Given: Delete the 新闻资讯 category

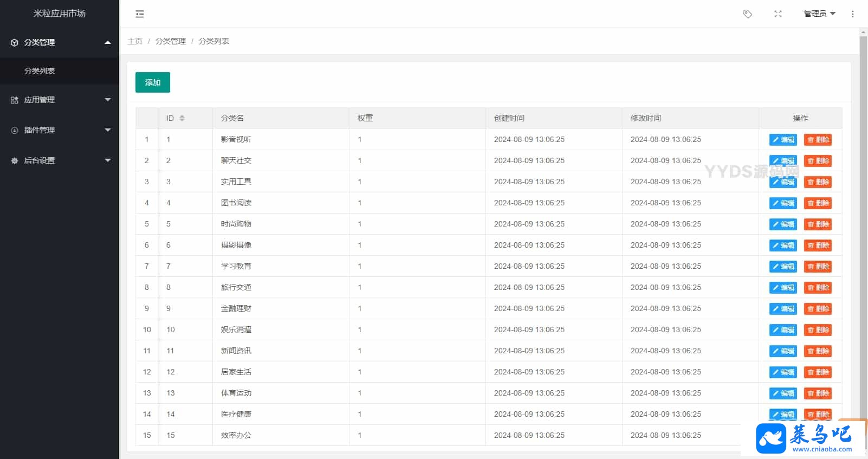Looking at the screenshot, I should point(818,351).
